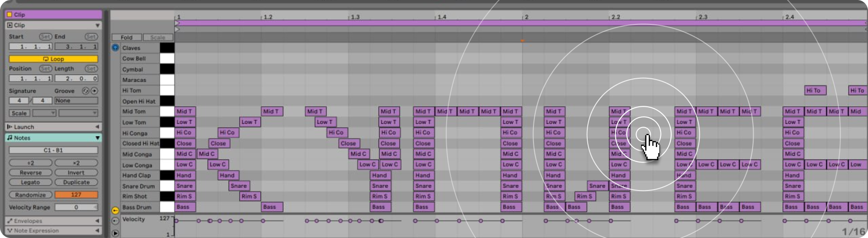Click the Duplicate loop button

76,182
